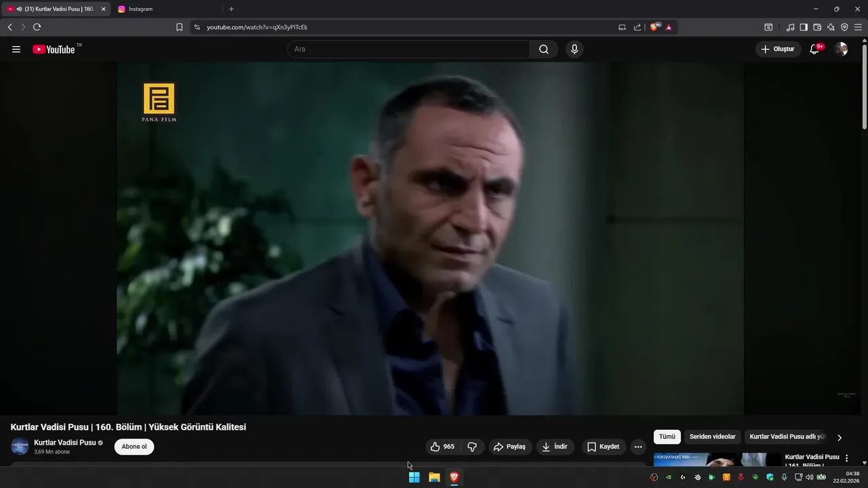The width and height of the screenshot is (868, 488).
Task: Open the browser main menu
Action: pyautogui.click(x=858, y=27)
